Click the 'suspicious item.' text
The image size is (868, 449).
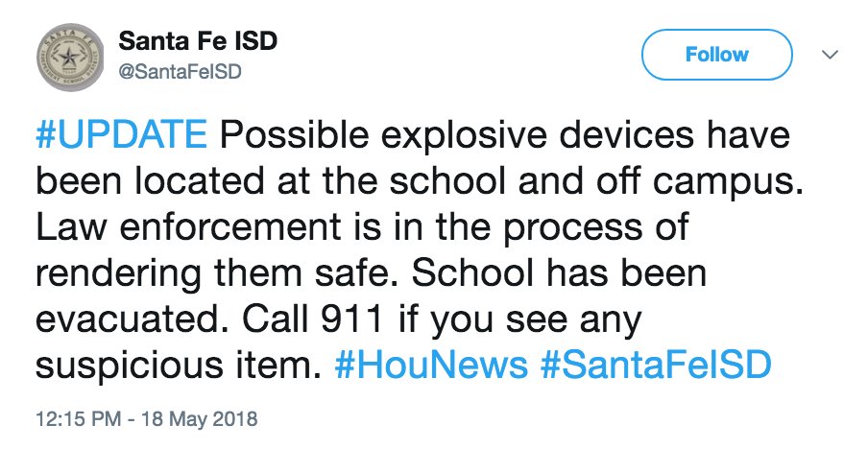179,366
